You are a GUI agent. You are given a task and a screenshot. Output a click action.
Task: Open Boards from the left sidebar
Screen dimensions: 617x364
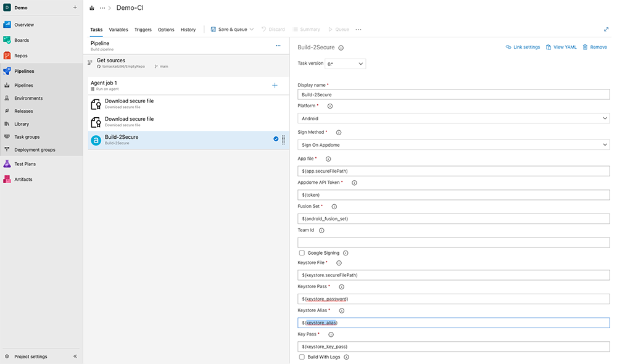[x=25, y=41]
